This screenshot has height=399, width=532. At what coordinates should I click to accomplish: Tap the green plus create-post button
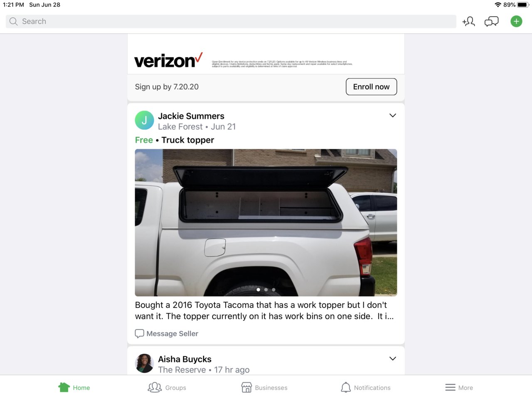[516, 22]
